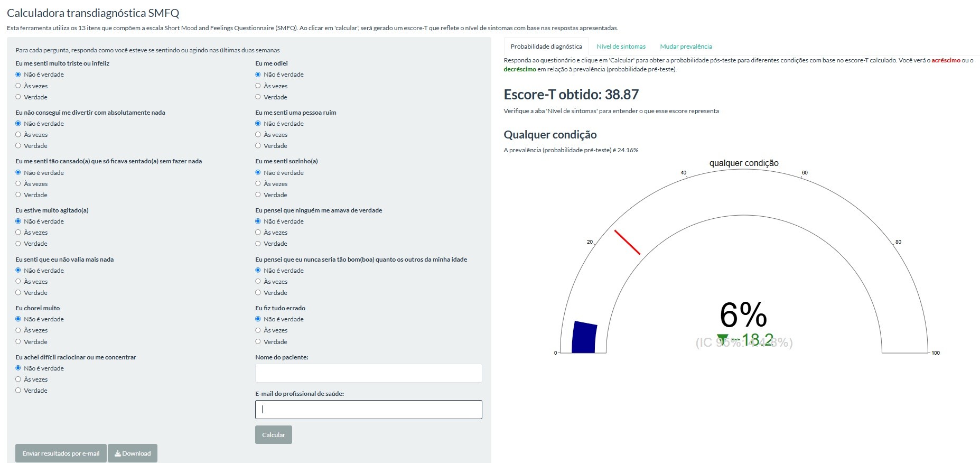The image size is (980, 463).
Task: Pick 'Às vezes' for 'Eu me senti sozinho(a)'
Action: pyautogui.click(x=258, y=183)
